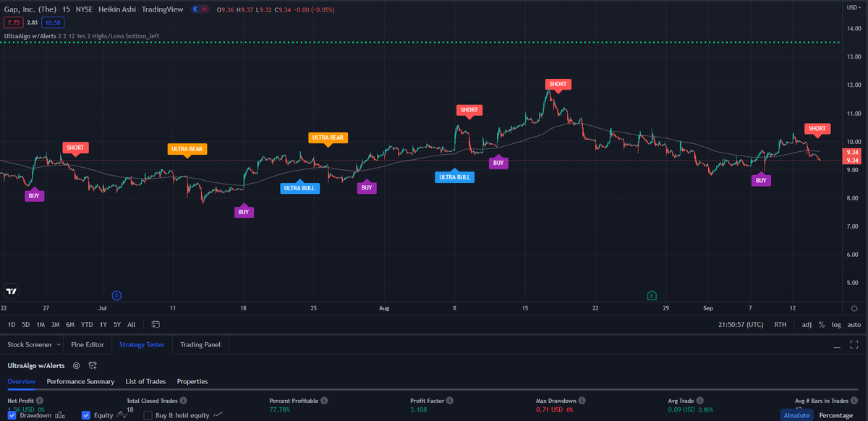Switch to Performance Summary tab
This screenshot has width=868, height=421.
coord(80,381)
